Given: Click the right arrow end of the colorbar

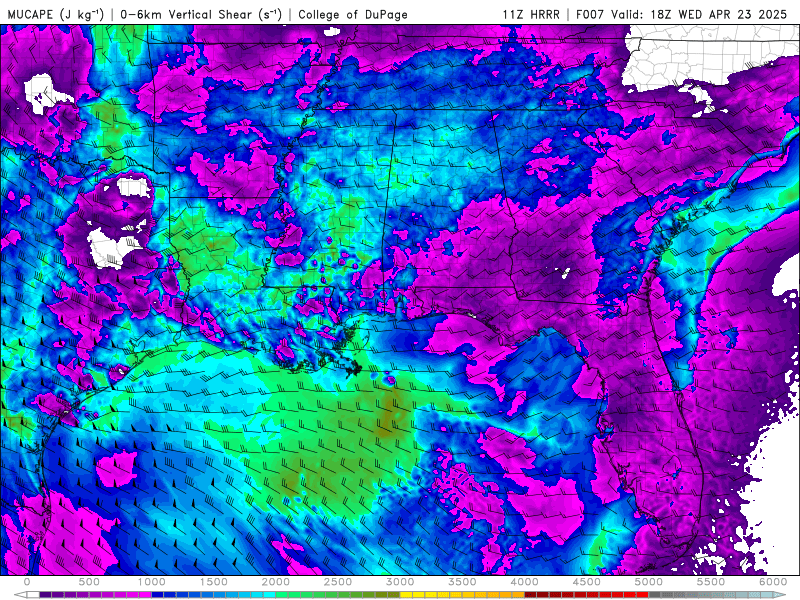Looking at the screenshot, I should 780,595.
